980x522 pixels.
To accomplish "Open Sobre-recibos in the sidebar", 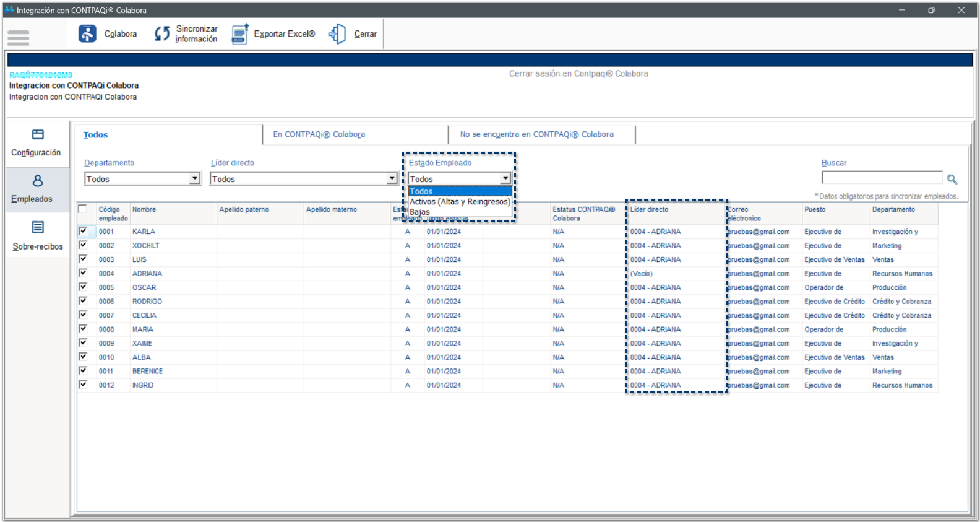I will (38, 228).
